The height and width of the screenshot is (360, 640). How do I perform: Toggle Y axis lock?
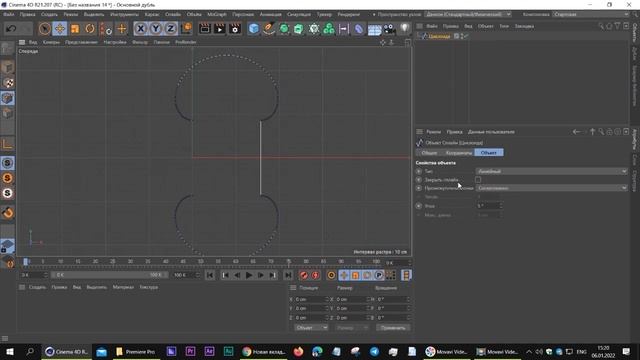point(156,29)
